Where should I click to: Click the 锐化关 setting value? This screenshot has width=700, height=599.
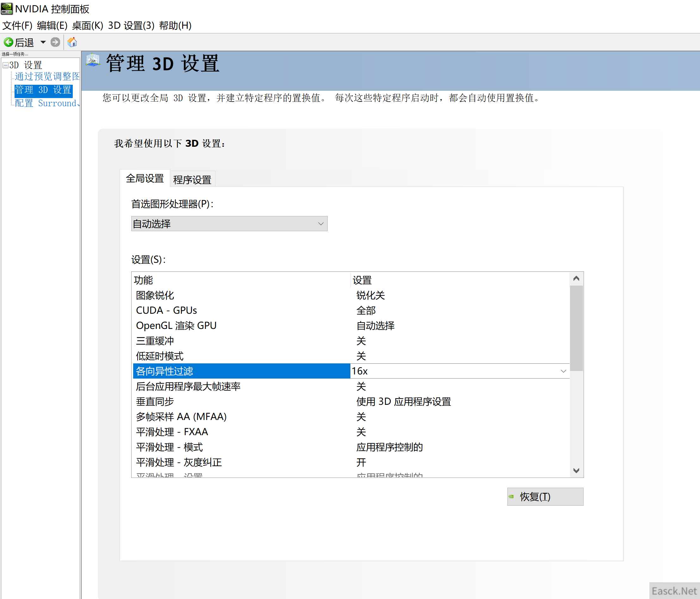(x=371, y=295)
